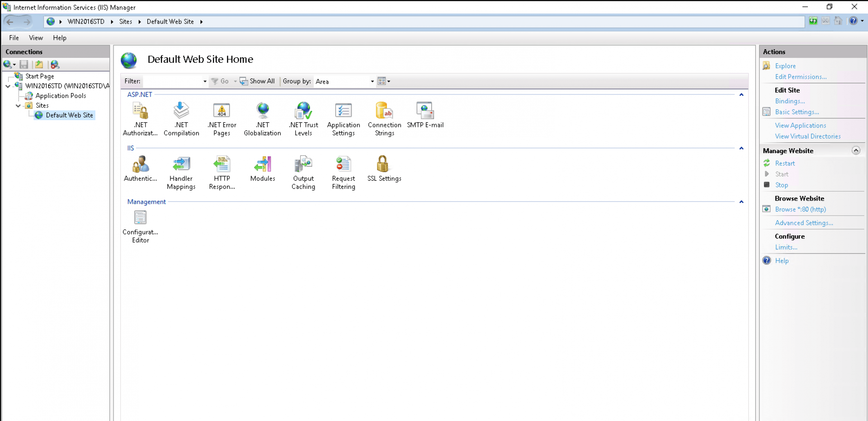
Task: Open .NET Error Pages feature
Action: (222, 119)
